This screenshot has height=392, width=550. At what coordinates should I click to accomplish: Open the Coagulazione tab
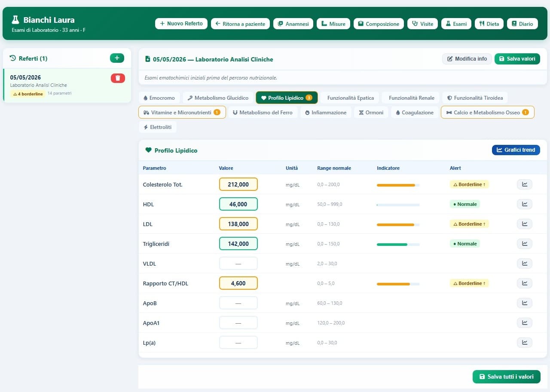click(415, 112)
